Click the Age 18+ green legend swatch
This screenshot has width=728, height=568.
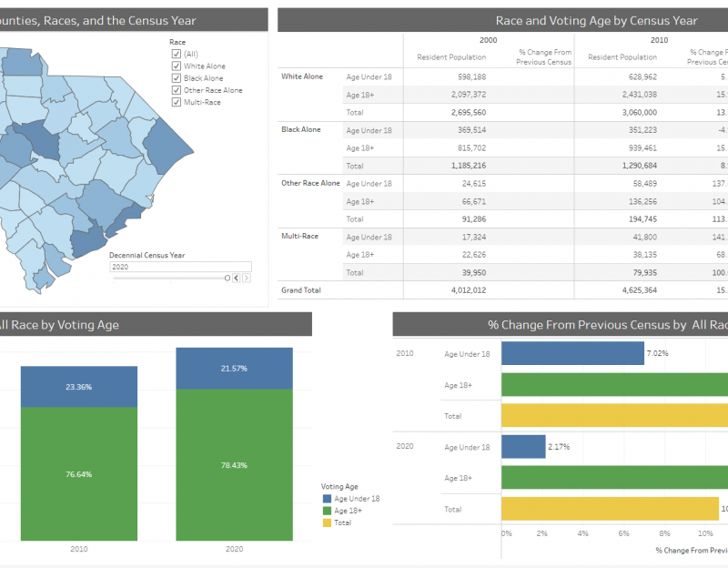pyautogui.click(x=327, y=511)
